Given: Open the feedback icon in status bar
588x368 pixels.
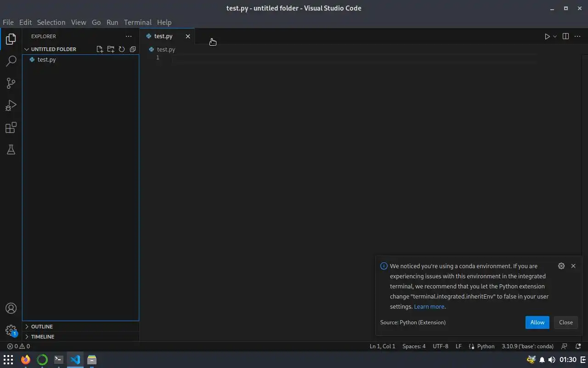Looking at the screenshot, I should [565, 346].
